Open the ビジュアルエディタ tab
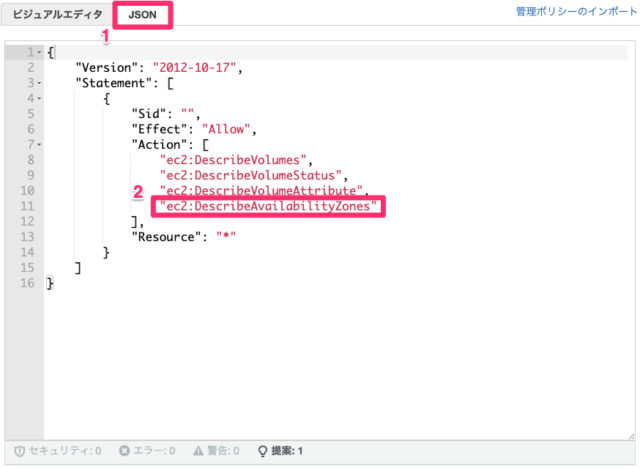640x469 pixels. 57,15
